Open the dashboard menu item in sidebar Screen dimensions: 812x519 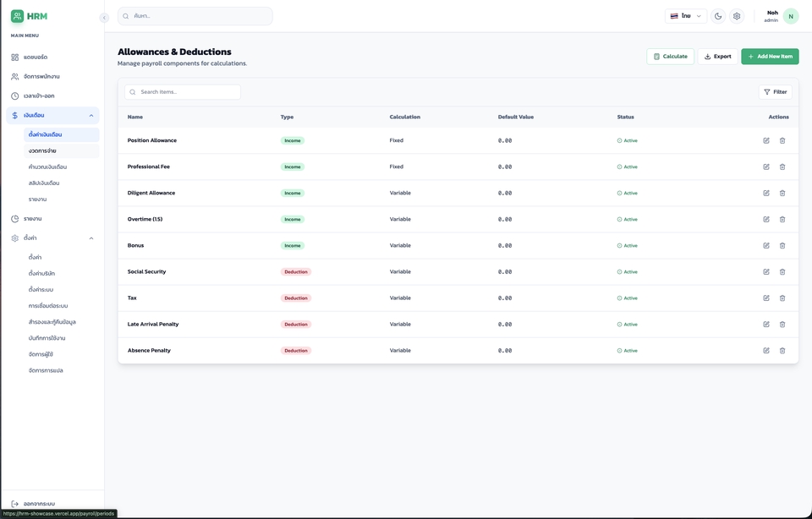coord(36,57)
